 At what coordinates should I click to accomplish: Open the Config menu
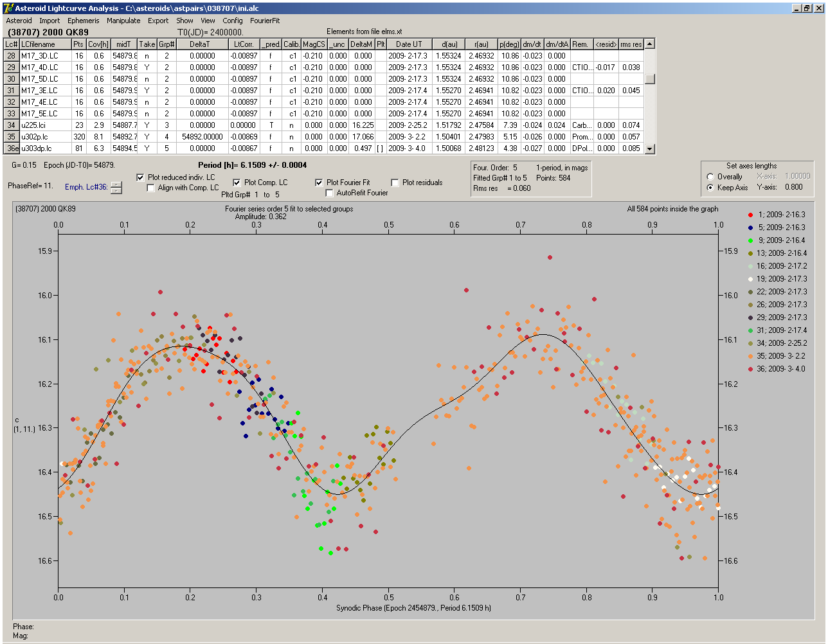click(233, 21)
